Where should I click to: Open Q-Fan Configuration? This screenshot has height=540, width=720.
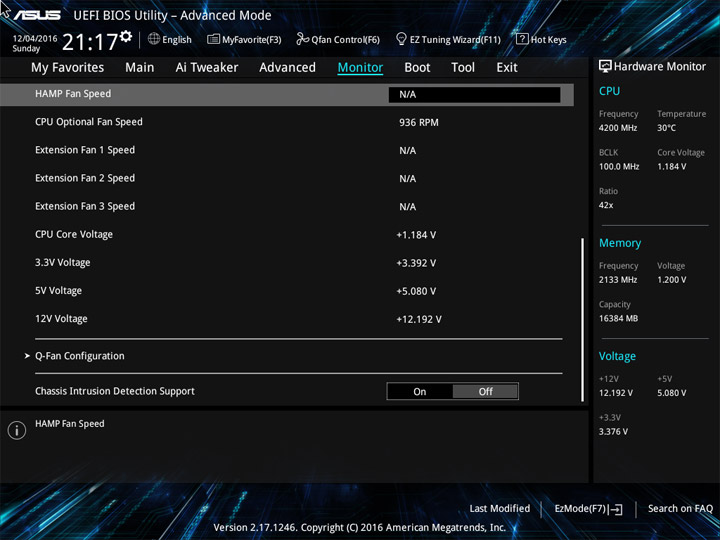[80, 356]
